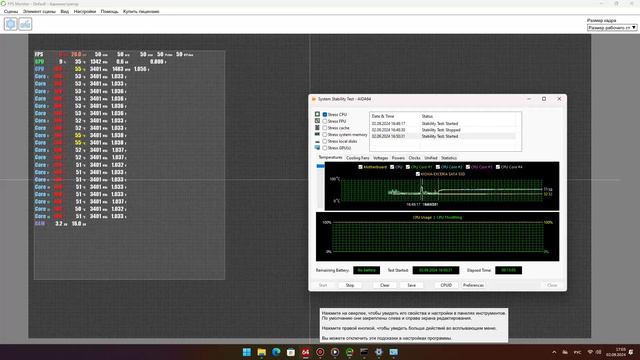640x360 pixels.
Task: Select the highlighted last Stability Test Started row
Action: pyautogui.click(x=444, y=136)
